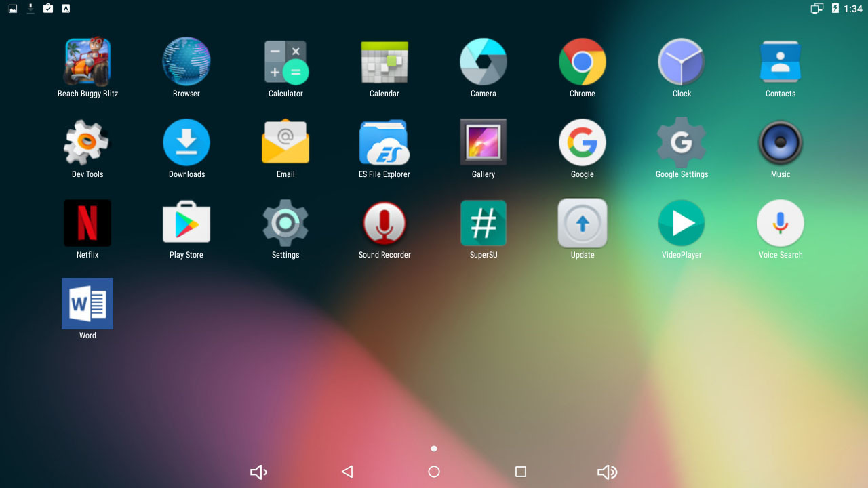Tap the Recent apps square button
This screenshot has height=488, width=868.
521,472
